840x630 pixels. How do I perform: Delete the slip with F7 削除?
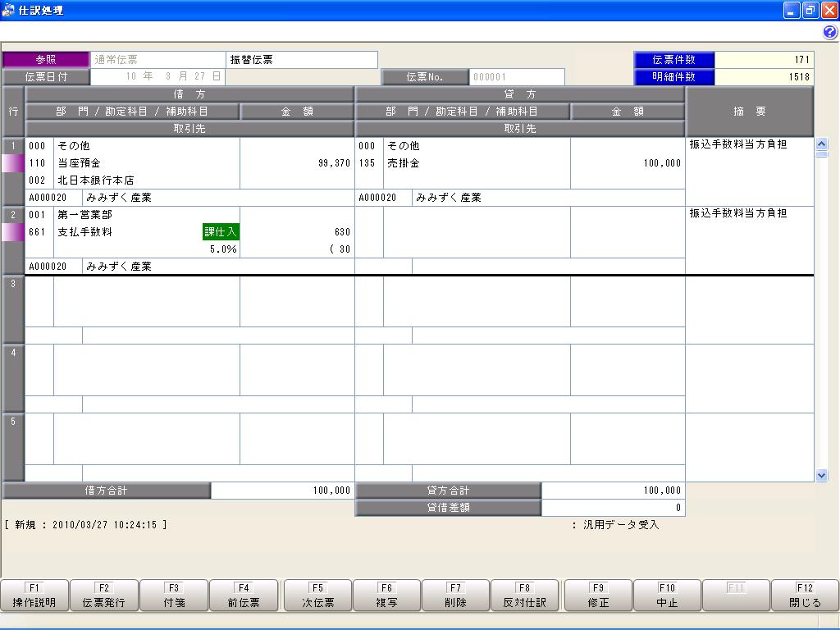tap(455, 596)
